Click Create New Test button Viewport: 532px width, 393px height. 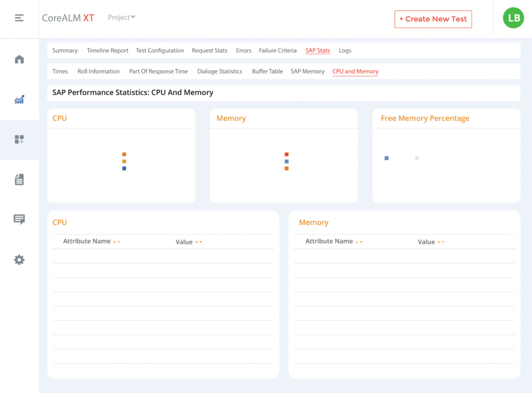click(x=433, y=19)
